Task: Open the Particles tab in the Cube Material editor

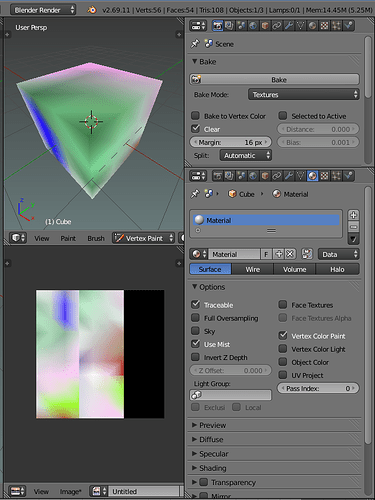Action: (336, 176)
